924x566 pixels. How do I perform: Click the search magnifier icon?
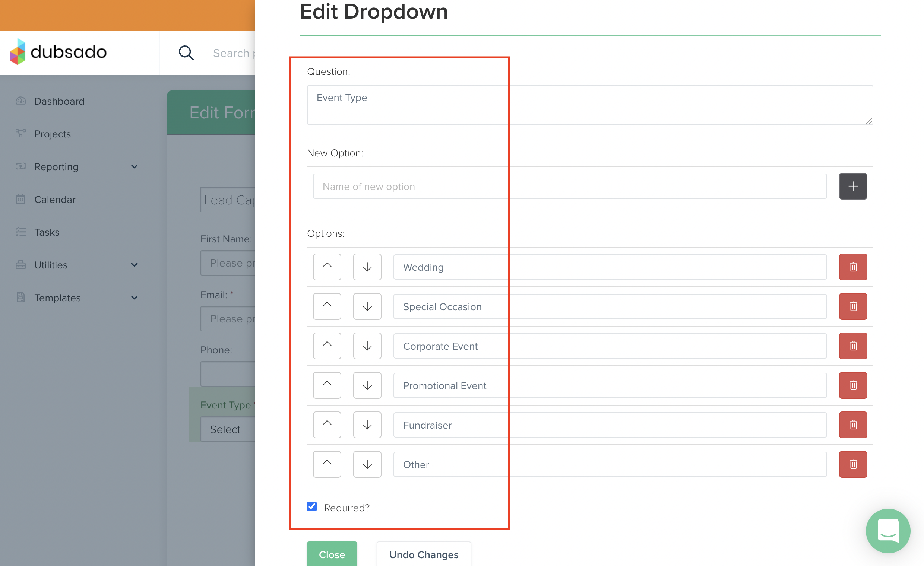[186, 53]
